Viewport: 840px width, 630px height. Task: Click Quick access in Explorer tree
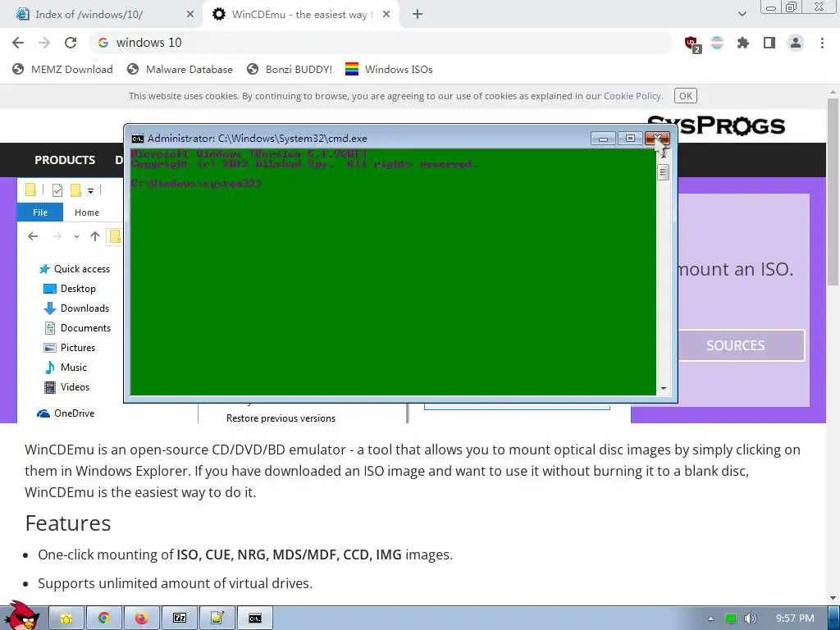(75, 269)
